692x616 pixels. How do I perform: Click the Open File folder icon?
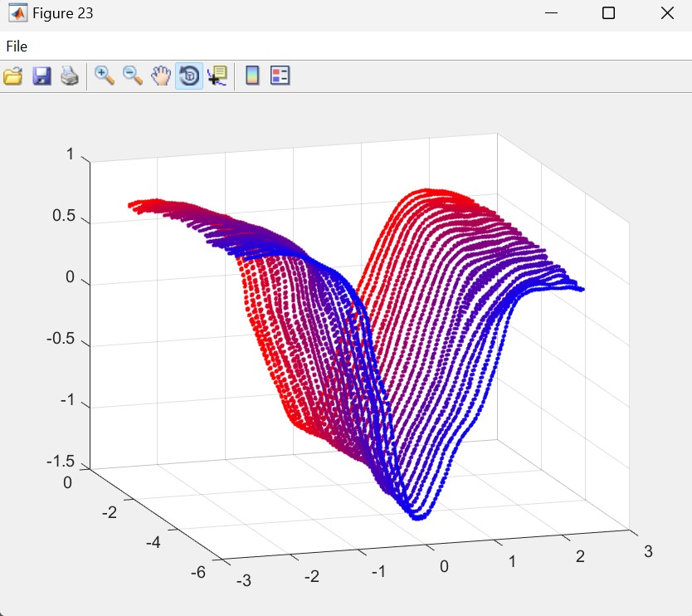click(13, 76)
